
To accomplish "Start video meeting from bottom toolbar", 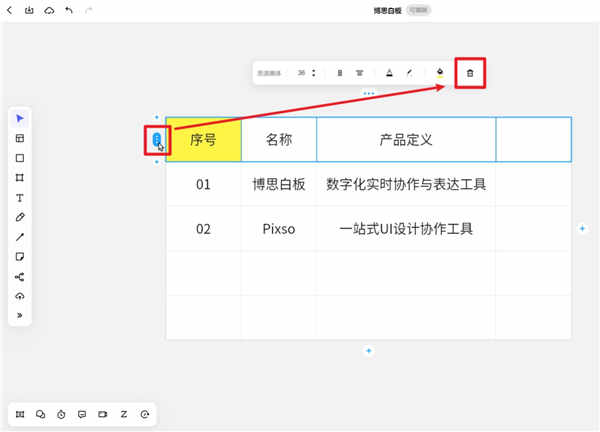I will click(103, 414).
